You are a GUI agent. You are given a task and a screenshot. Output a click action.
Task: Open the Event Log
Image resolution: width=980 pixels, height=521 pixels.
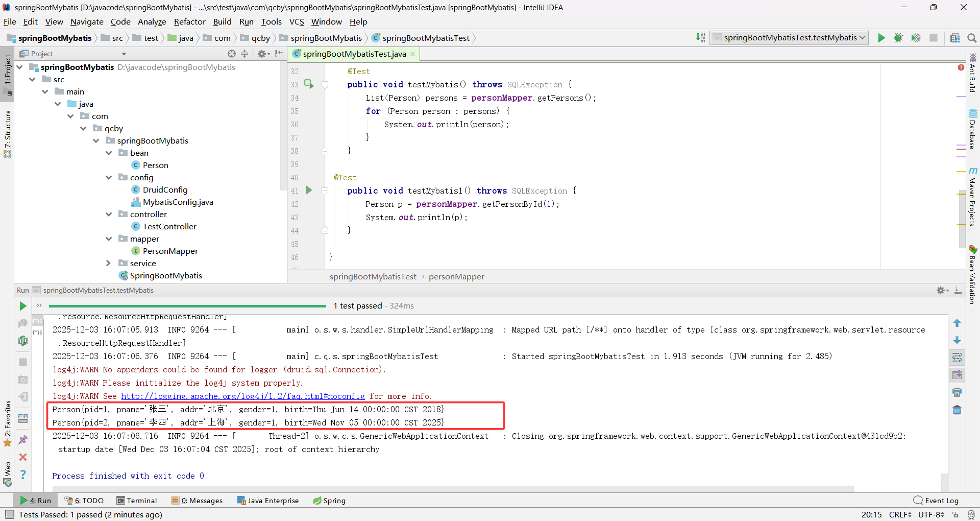[936, 501]
